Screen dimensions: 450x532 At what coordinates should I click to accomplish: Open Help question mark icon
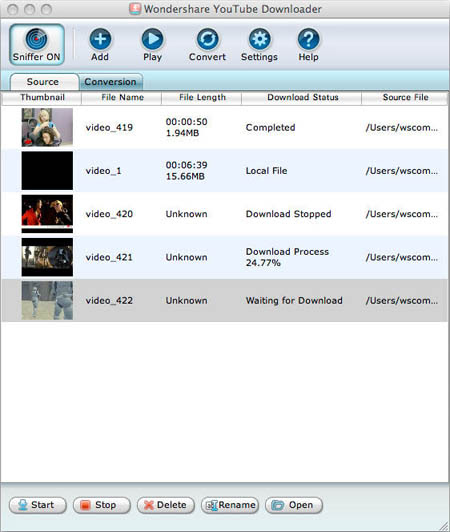pos(308,39)
